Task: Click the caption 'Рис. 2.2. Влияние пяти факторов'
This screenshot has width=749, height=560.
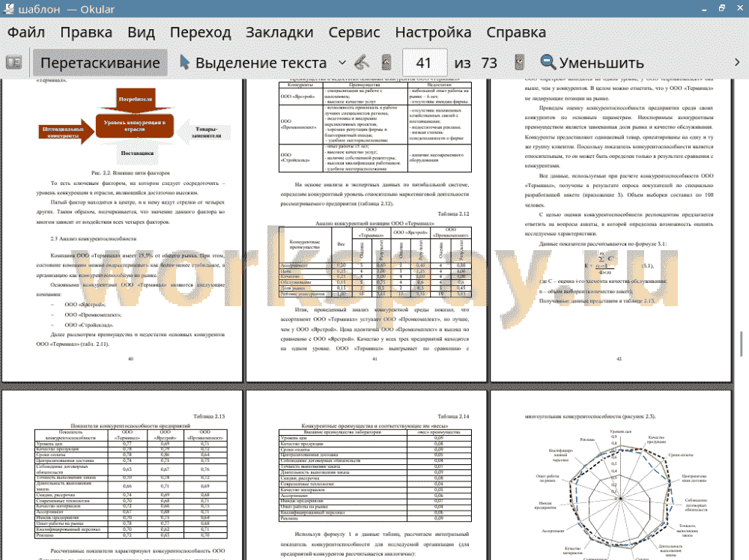Action: coord(130,173)
